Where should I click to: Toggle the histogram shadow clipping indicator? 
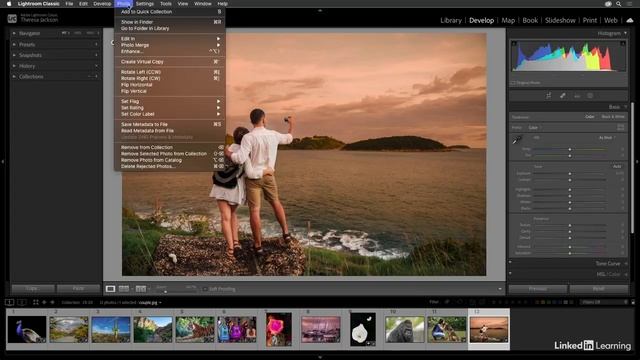(514, 43)
